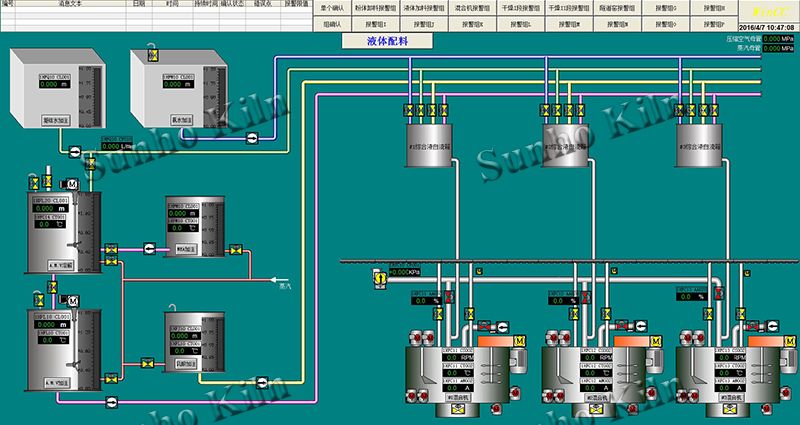Open the 混合机报警组 alarm group
The image size is (800, 425).
pos(472,8)
